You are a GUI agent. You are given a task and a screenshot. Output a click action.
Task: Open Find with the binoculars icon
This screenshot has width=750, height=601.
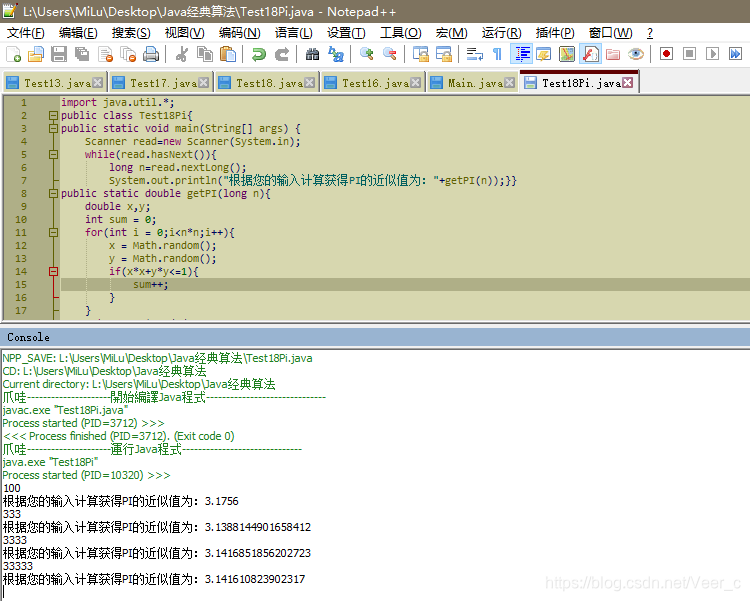[x=312, y=54]
